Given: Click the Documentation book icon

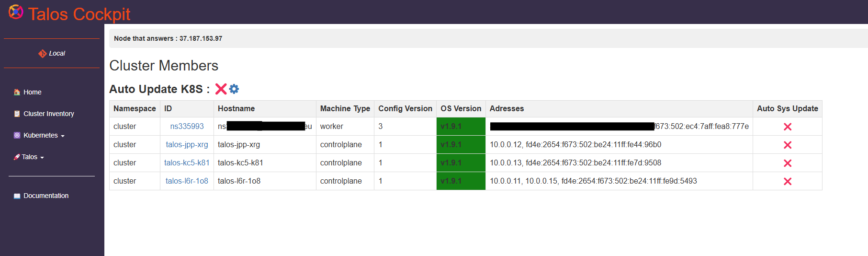Looking at the screenshot, I should pos(17,196).
